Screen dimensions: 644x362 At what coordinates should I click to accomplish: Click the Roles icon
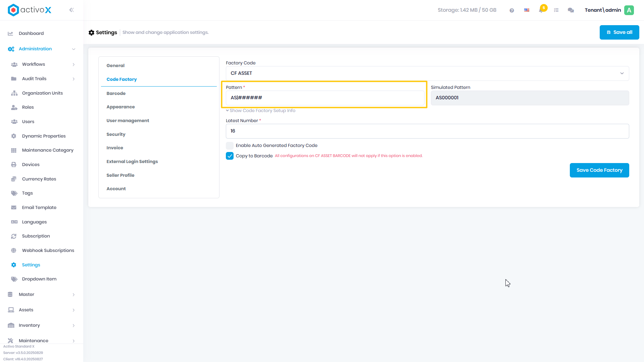14,107
